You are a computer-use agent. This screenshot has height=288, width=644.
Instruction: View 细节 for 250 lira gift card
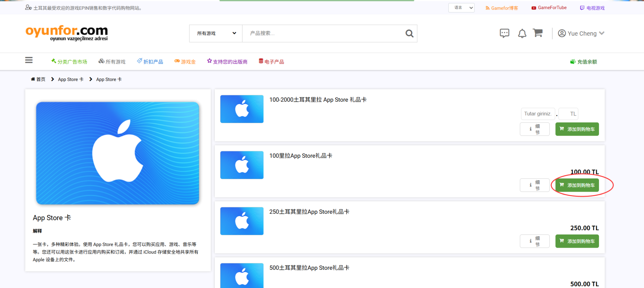pyautogui.click(x=535, y=241)
